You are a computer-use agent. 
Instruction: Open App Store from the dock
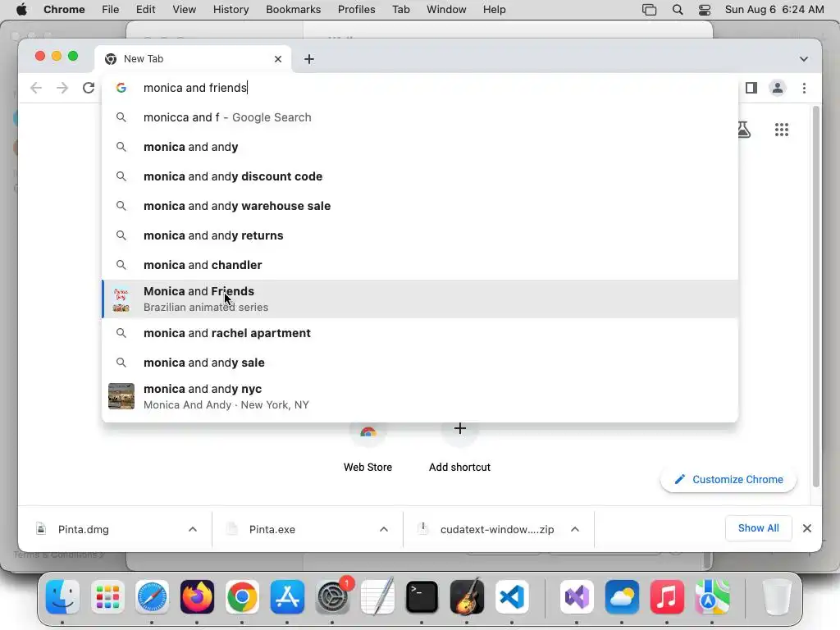[287, 597]
